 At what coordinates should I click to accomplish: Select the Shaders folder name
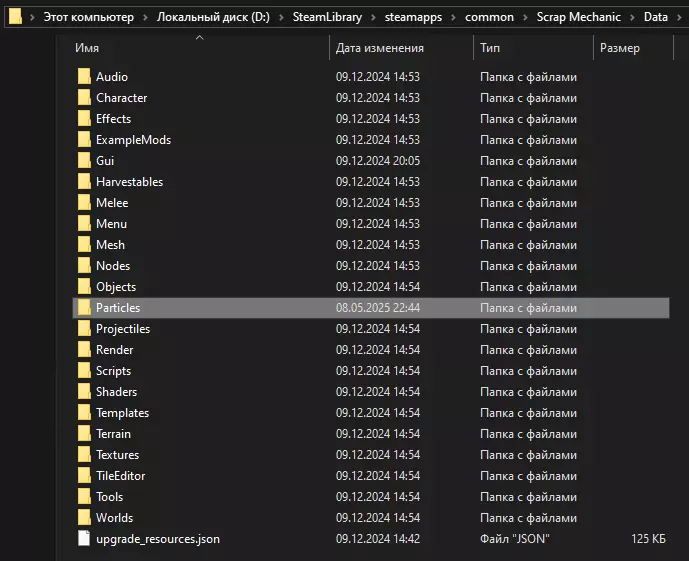(x=116, y=392)
